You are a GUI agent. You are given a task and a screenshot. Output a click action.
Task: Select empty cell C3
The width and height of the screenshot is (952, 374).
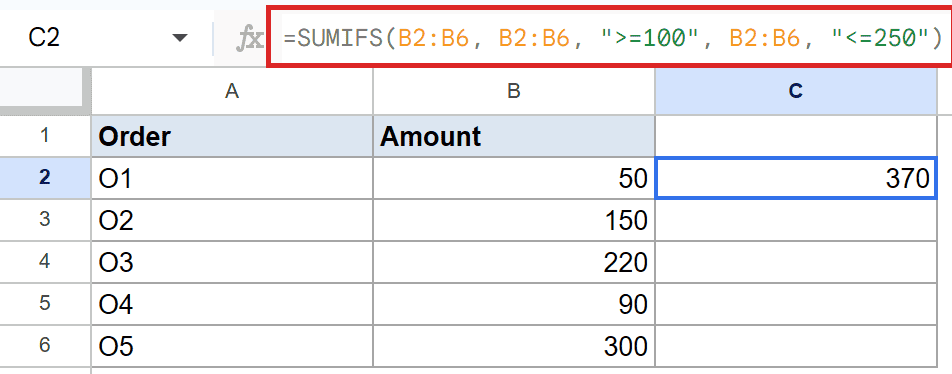click(x=795, y=220)
